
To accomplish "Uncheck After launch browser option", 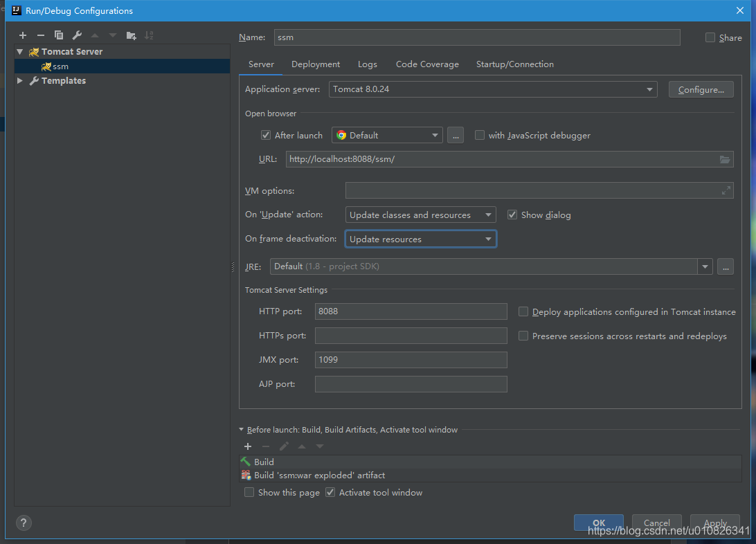I will point(266,135).
